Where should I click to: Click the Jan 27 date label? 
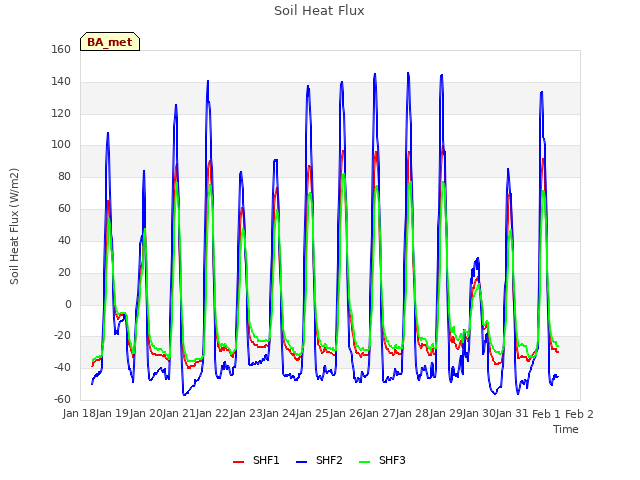click(379, 414)
